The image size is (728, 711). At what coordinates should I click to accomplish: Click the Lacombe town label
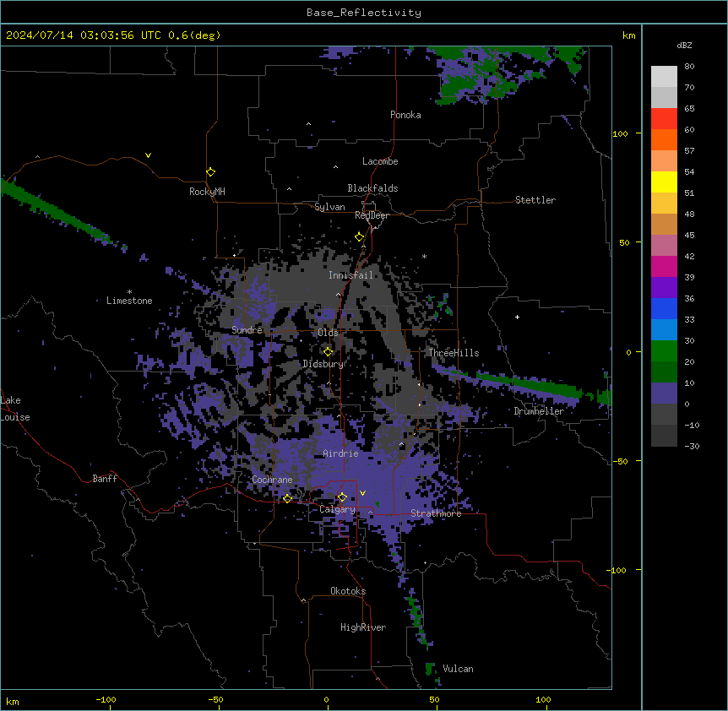point(380,161)
